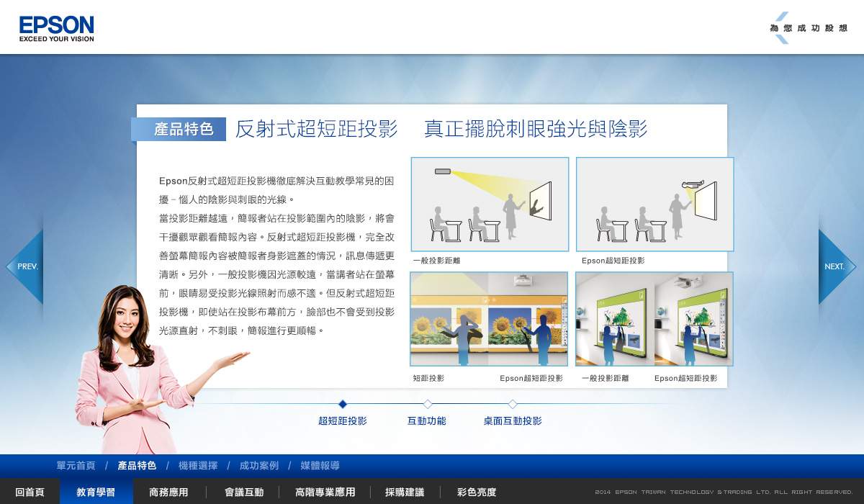Click the copyright notice in footer
The width and height of the screenshot is (864, 504).
[x=724, y=492]
